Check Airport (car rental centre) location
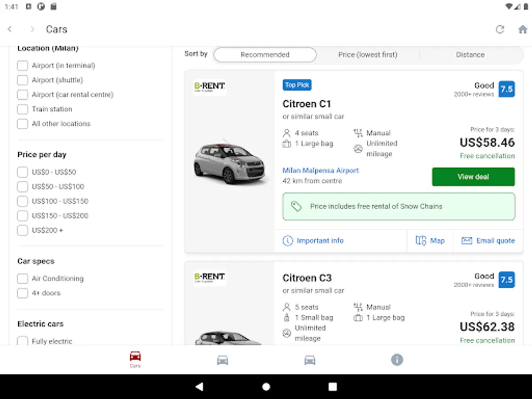532x399 pixels. 23,94
